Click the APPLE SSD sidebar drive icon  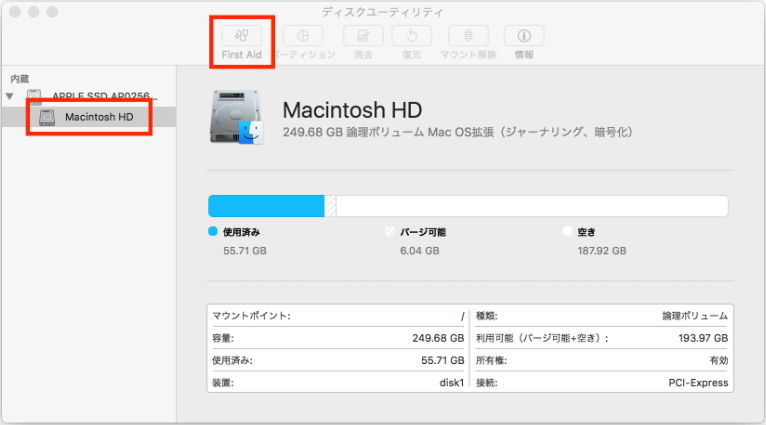coord(34,97)
